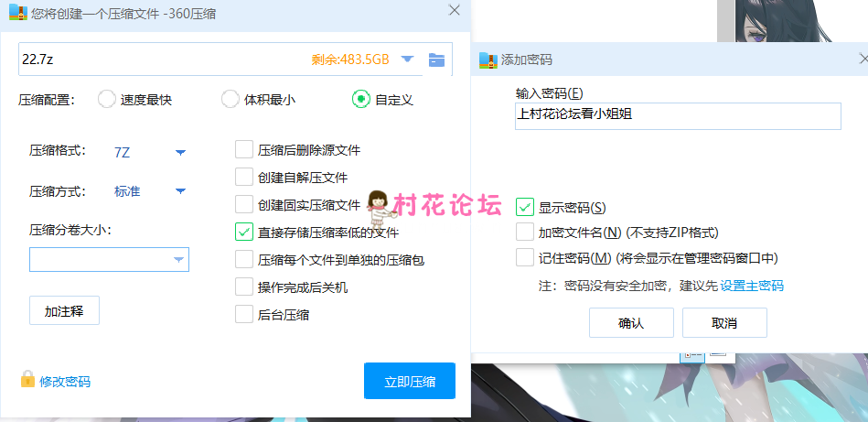
Task: Open the 设置主密码 link
Action: 752,287
